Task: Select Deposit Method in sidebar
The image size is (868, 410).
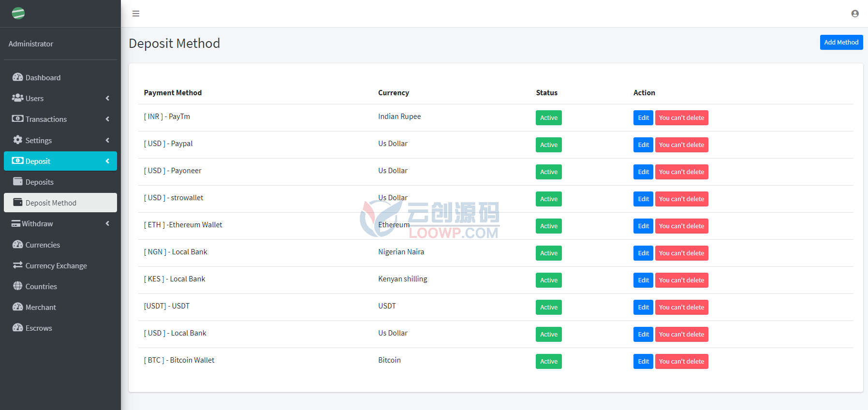Action: click(x=60, y=203)
